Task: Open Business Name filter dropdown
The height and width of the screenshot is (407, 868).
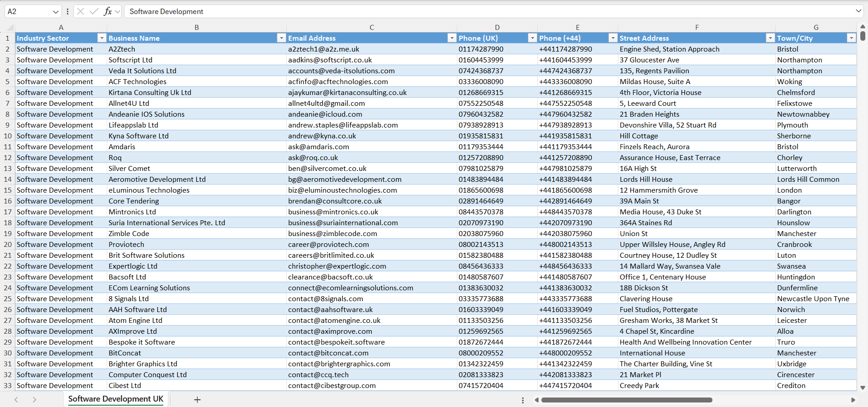Action: pyautogui.click(x=281, y=38)
